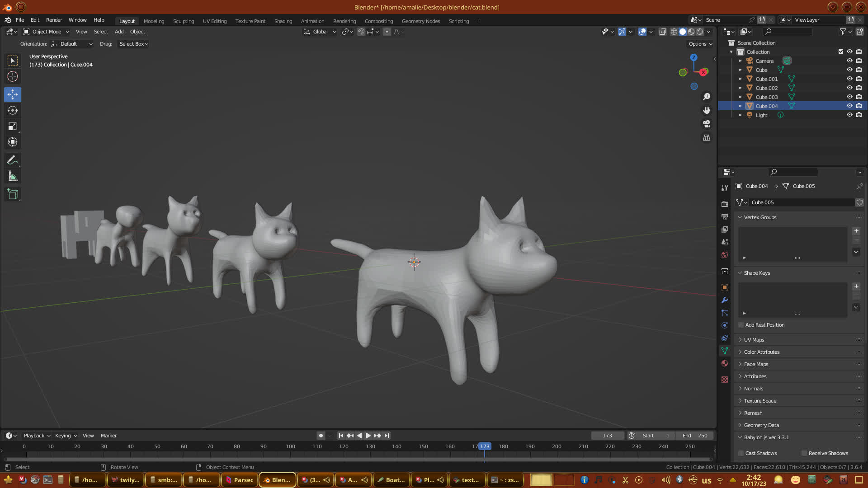Hide Cube.002 with its eye icon
Image resolution: width=868 pixels, height=488 pixels.
849,88
